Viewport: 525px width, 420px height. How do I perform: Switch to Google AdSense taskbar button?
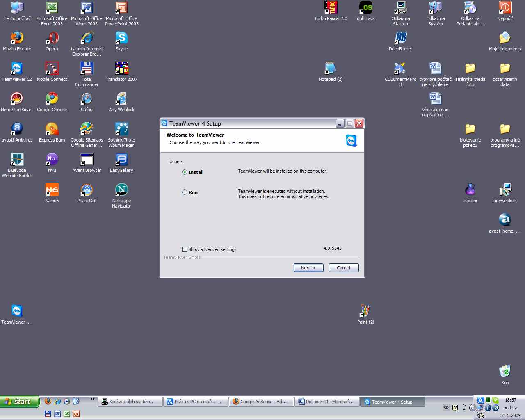pyautogui.click(x=261, y=402)
